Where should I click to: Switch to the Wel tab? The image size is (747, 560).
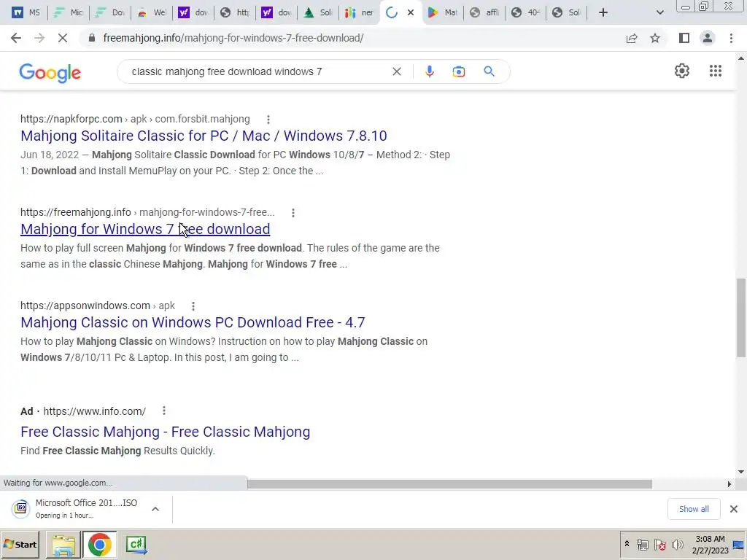[x=152, y=12]
